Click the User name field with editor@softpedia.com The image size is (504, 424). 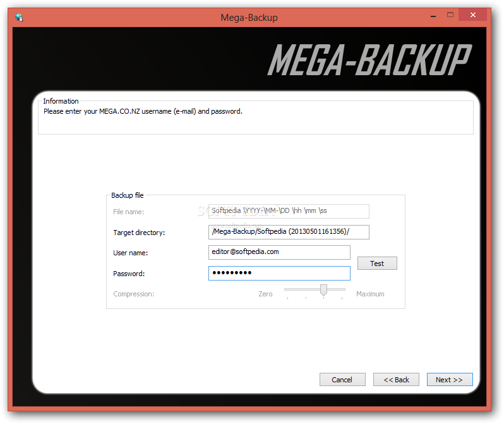coord(279,252)
